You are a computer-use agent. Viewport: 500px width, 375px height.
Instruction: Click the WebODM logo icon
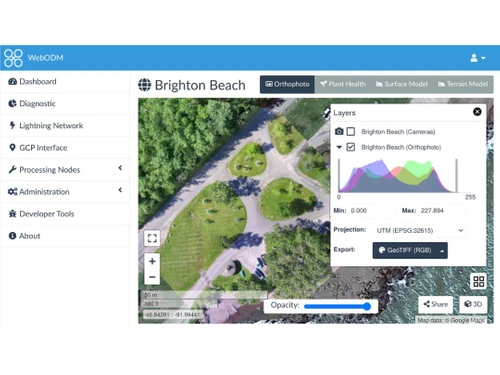pos(13,58)
